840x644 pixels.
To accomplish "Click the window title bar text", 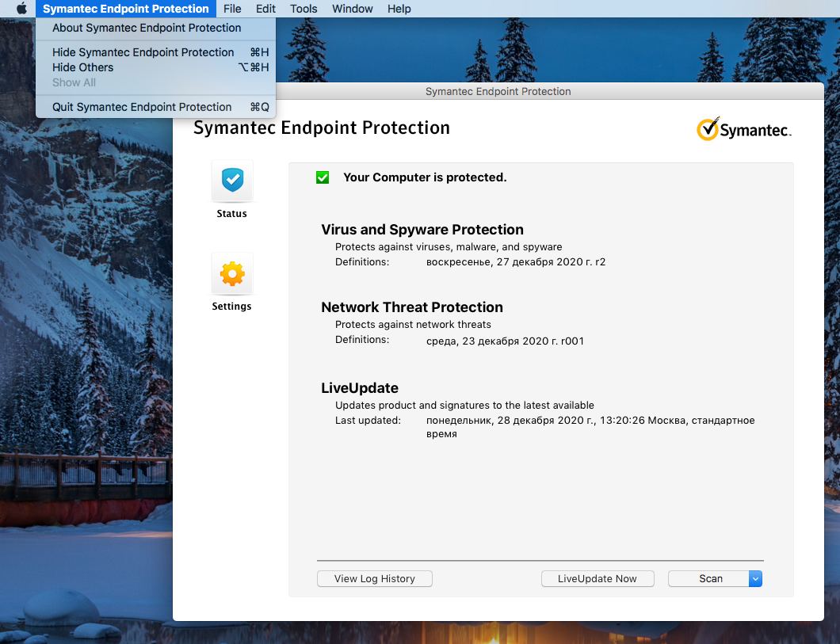I will tap(498, 92).
